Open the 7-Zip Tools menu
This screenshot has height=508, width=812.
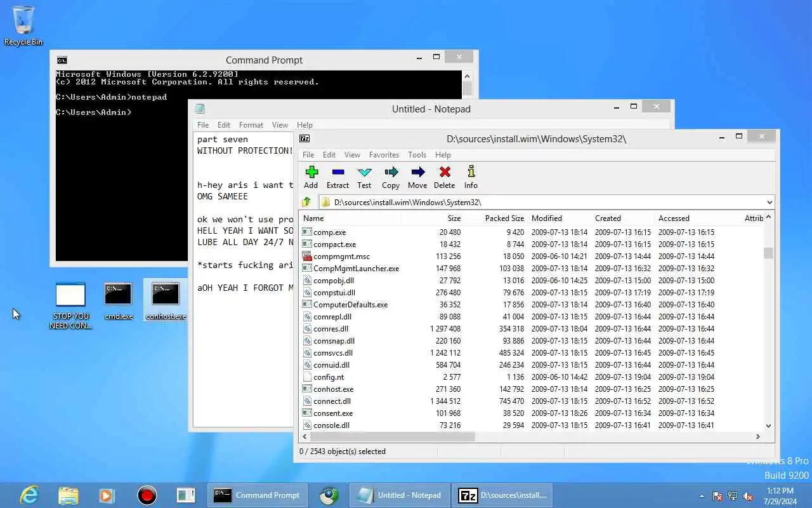pyautogui.click(x=417, y=155)
